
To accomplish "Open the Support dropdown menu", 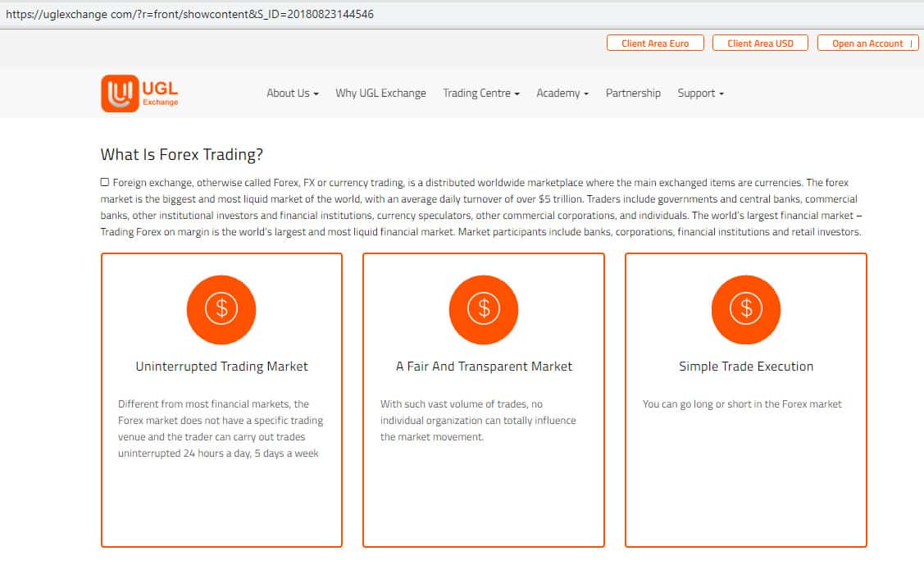I will 700,93.
